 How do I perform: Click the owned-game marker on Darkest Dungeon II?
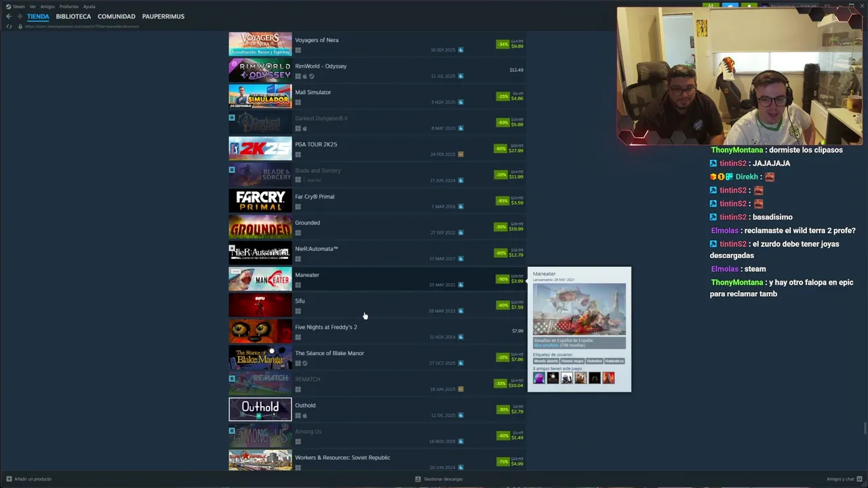(232, 117)
